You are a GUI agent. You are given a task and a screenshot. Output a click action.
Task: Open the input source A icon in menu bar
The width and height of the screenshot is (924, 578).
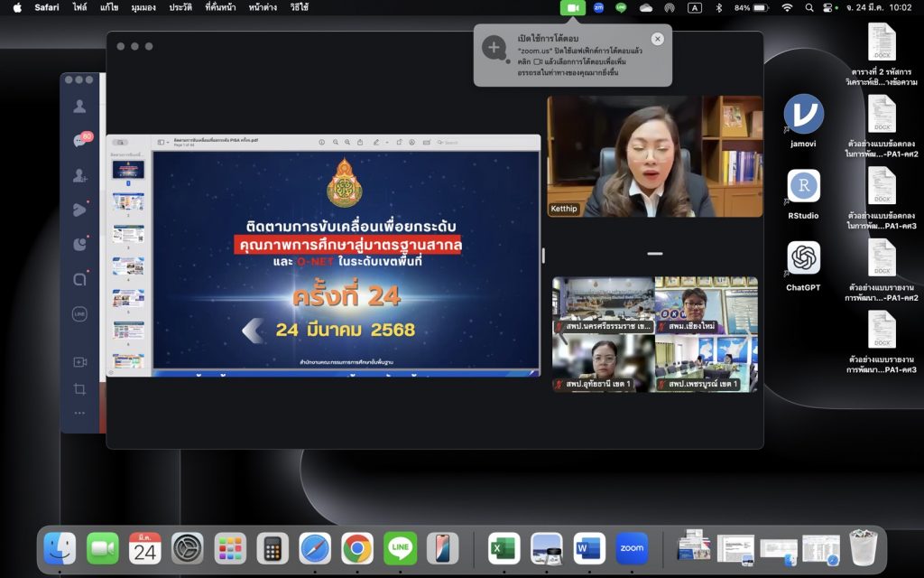(695, 7)
